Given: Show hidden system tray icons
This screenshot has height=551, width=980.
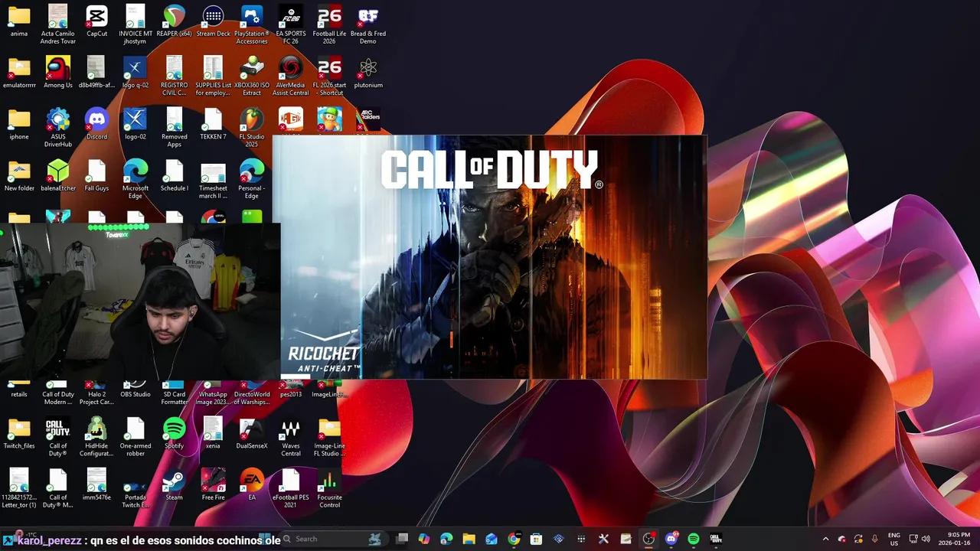Looking at the screenshot, I should pos(825,539).
